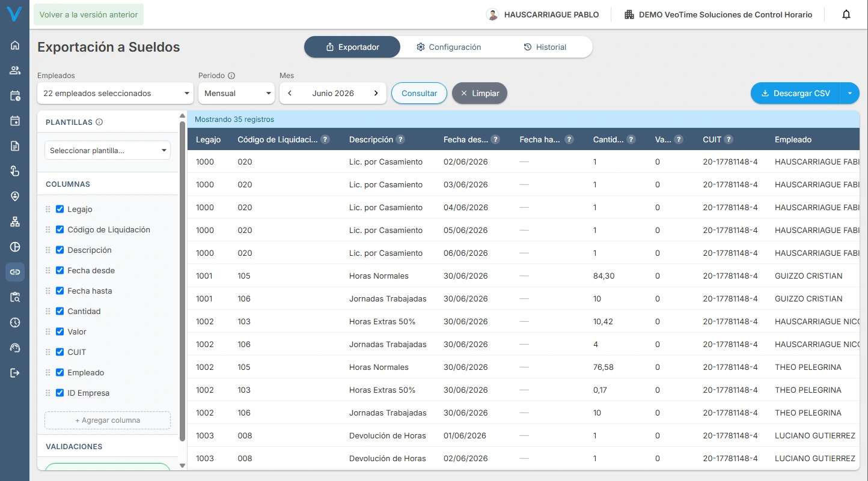Uncheck the Valor column checkbox
Image resolution: width=868 pixels, height=481 pixels.
click(60, 331)
